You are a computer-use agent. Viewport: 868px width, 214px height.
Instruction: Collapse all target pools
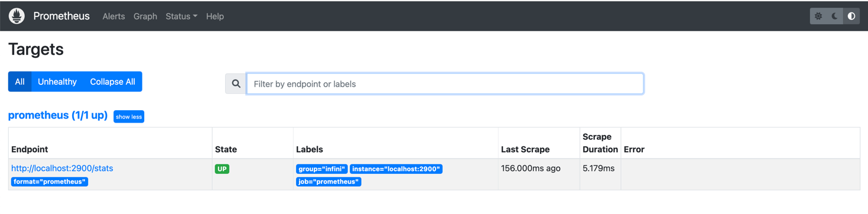pos(112,82)
